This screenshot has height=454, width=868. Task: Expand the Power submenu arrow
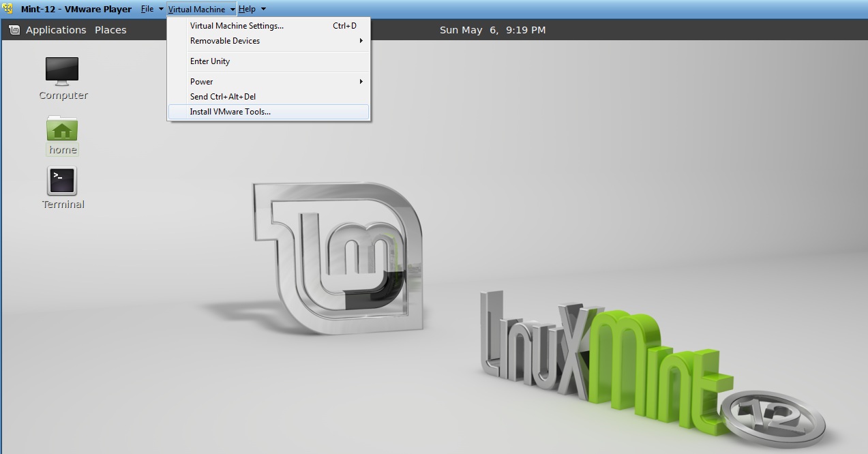coord(362,81)
